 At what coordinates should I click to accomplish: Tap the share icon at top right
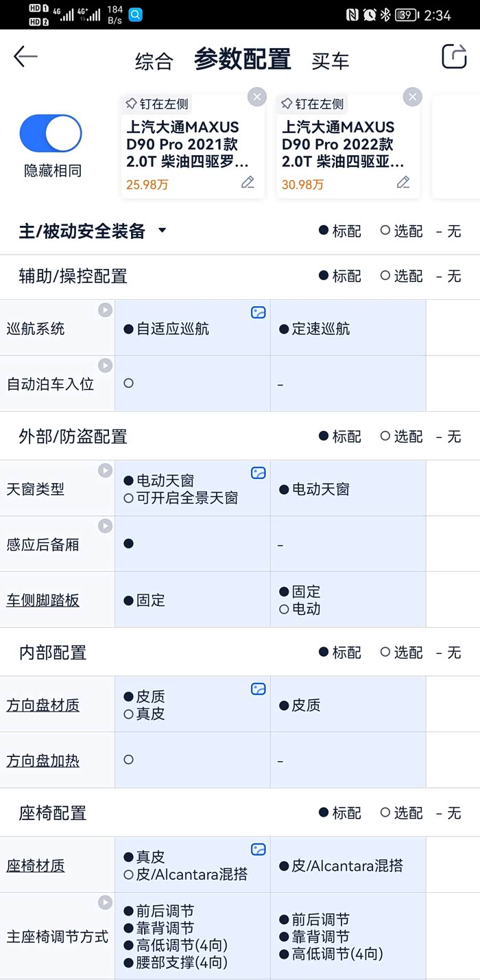tap(453, 56)
